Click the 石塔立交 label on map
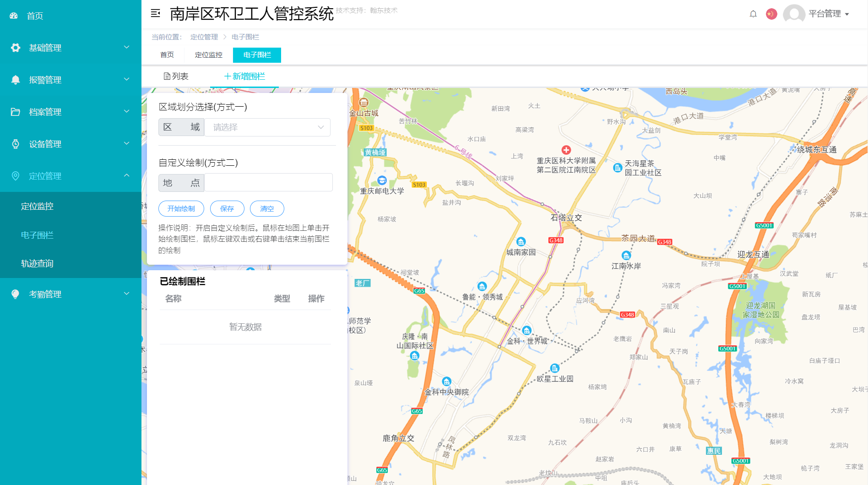Image resolution: width=868 pixels, height=485 pixels. coord(566,218)
